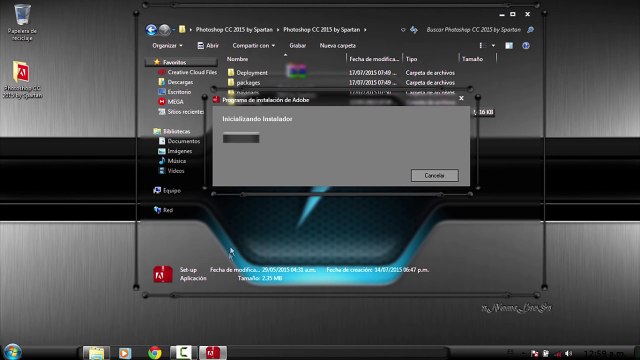Expand the first Photoshop CC 2015 breadcrumb arrow

(x=278, y=30)
